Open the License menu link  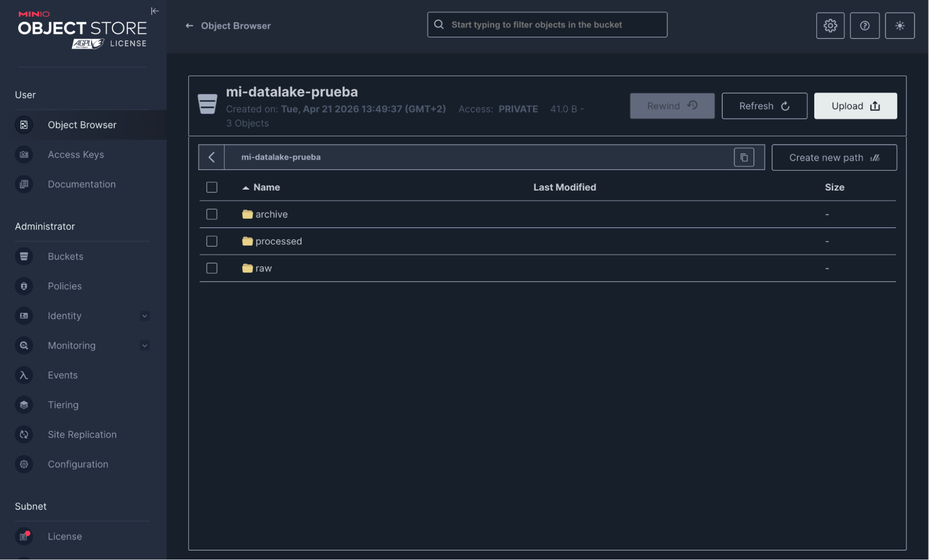click(x=83, y=536)
